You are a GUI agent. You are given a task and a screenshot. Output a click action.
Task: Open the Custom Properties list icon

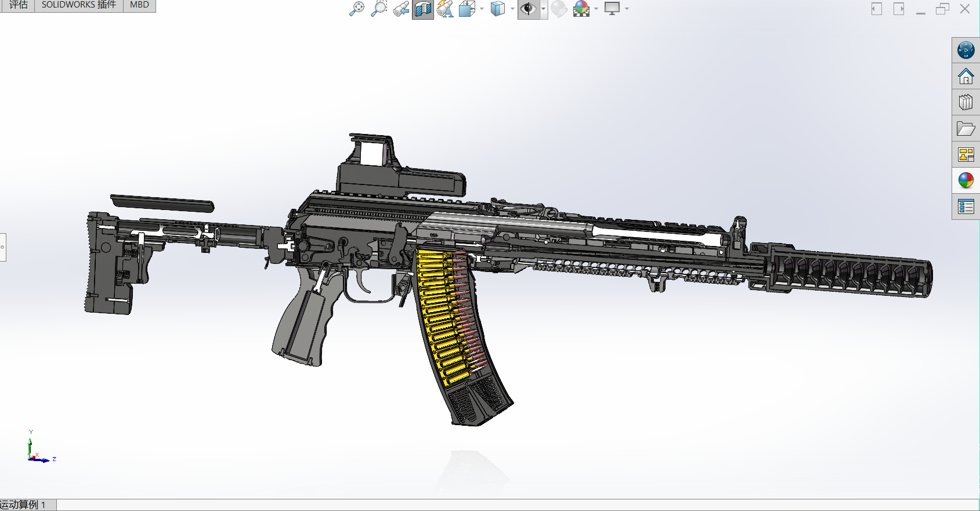pyautogui.click(x=966, y=206)
